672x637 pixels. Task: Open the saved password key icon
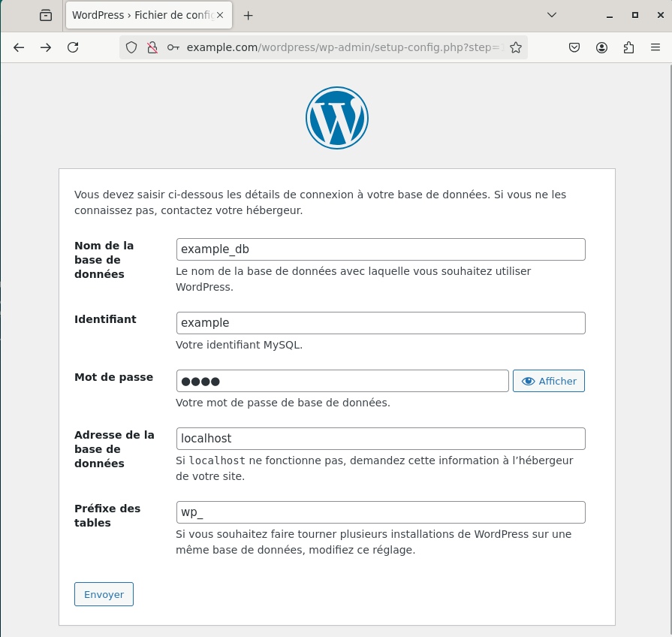pyautogui.click(x=173, y=47)
